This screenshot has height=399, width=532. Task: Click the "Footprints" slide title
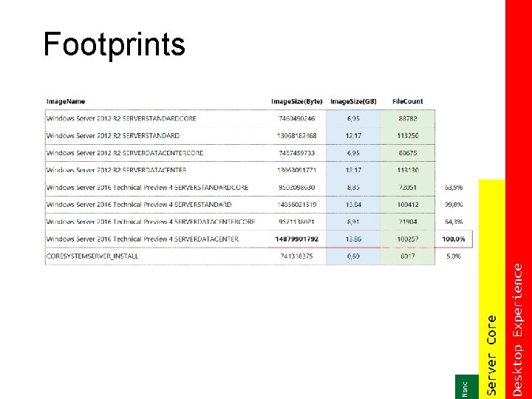point(114,44)
